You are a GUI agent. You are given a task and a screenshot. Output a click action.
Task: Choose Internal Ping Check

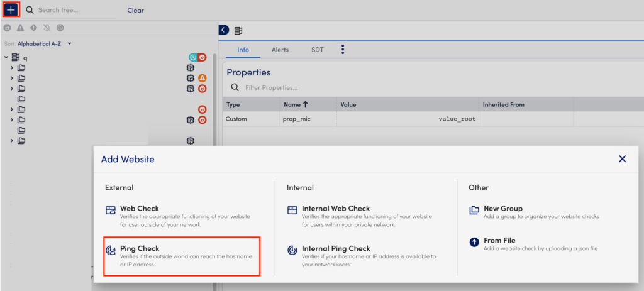(x=336, y=249)
